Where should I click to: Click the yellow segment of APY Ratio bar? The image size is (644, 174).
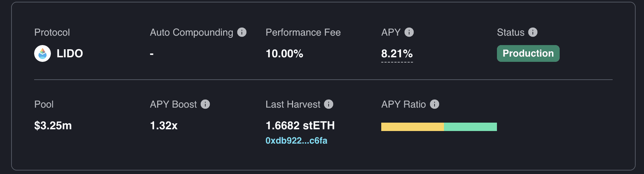coord(412,127)
